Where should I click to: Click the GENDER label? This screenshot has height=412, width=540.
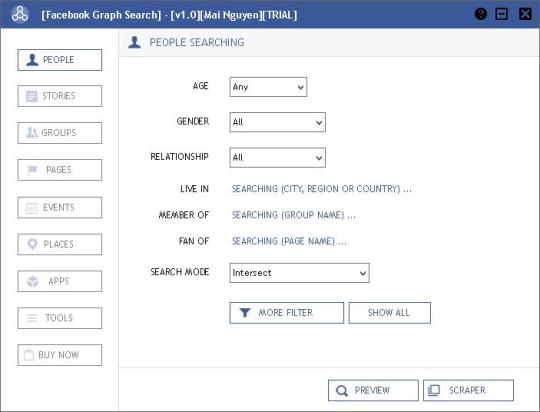tap(193, 121)
